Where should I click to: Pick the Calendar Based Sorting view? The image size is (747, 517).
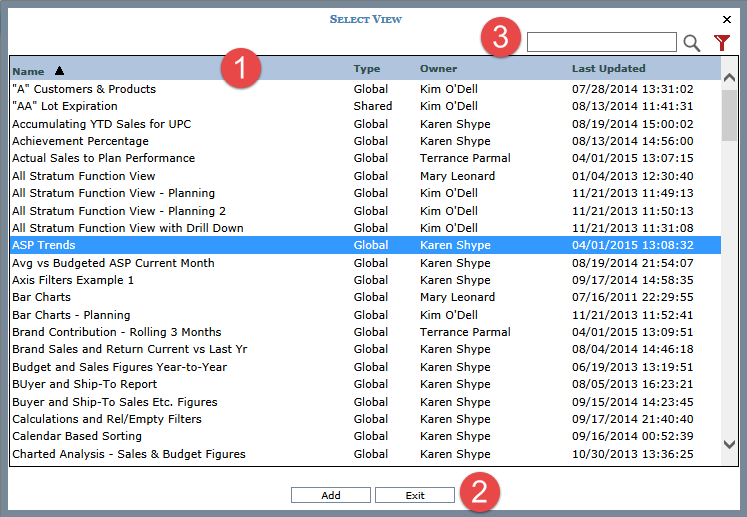click(77, 436)
